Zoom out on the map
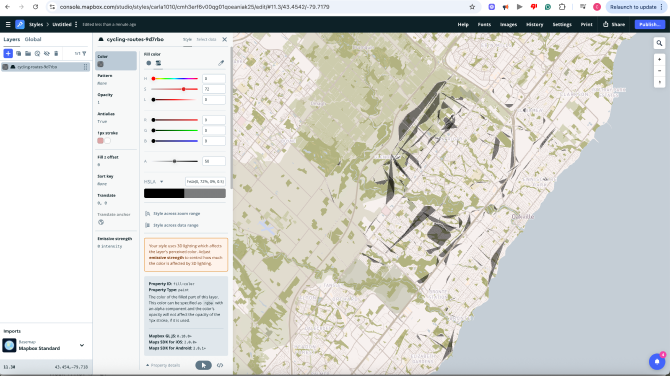This screenshot has width=670, height=376. tap(659, 70)
